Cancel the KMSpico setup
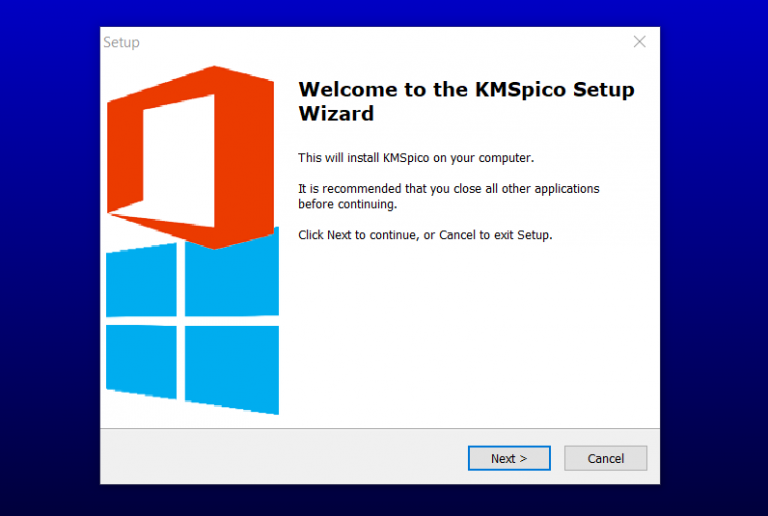The image size is (768, 516). [605, 458]
